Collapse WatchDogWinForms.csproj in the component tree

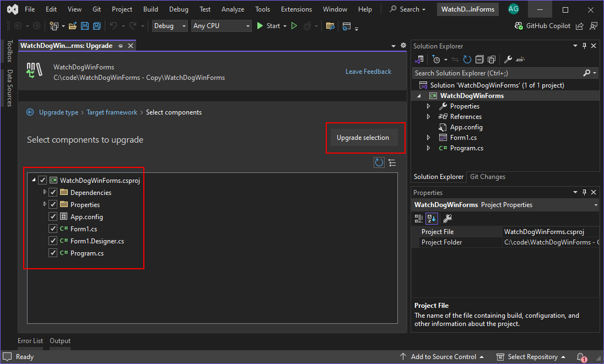(34, 180)
